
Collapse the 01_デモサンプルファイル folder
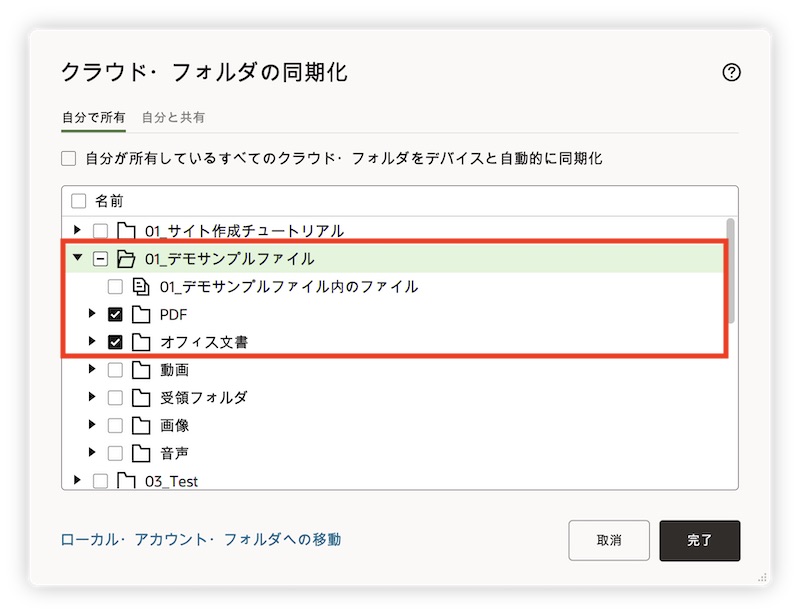click(x=78, y=258)
